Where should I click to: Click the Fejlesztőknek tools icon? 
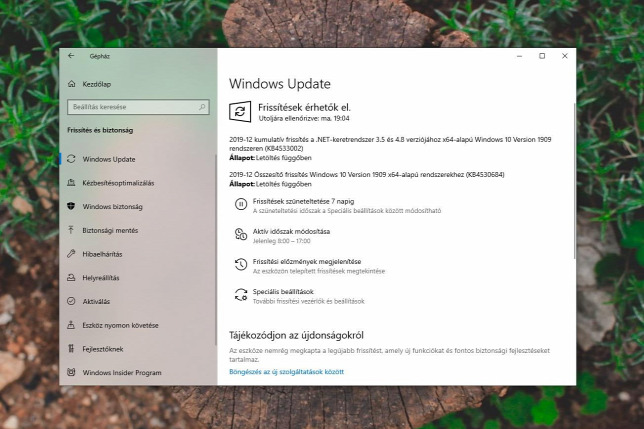pos(71,349)
